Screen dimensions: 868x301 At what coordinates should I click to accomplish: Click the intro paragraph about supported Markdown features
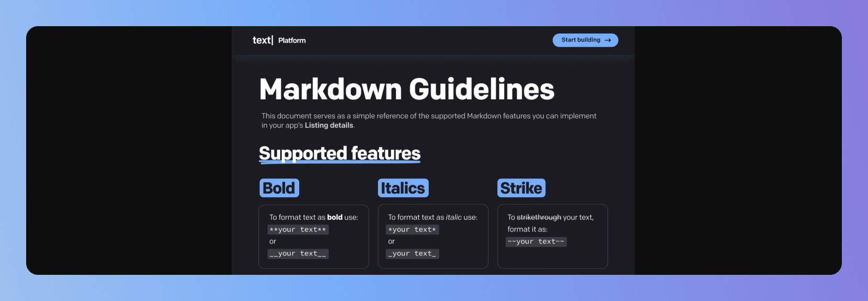429,116
